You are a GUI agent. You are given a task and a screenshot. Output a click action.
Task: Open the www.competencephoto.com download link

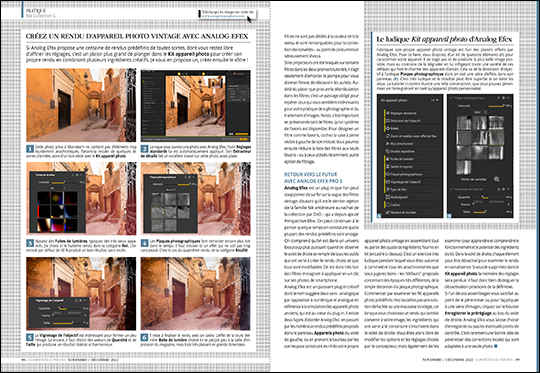[x=224, y=16]
